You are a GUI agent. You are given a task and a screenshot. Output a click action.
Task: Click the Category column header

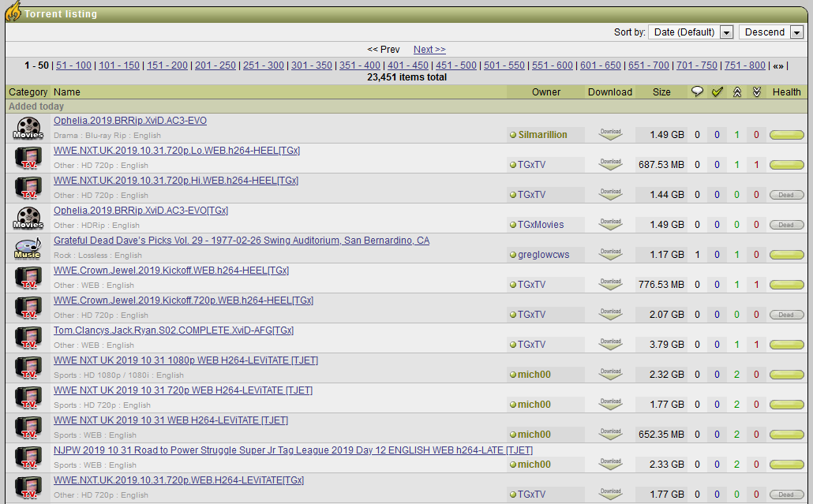tap(28, 92)
